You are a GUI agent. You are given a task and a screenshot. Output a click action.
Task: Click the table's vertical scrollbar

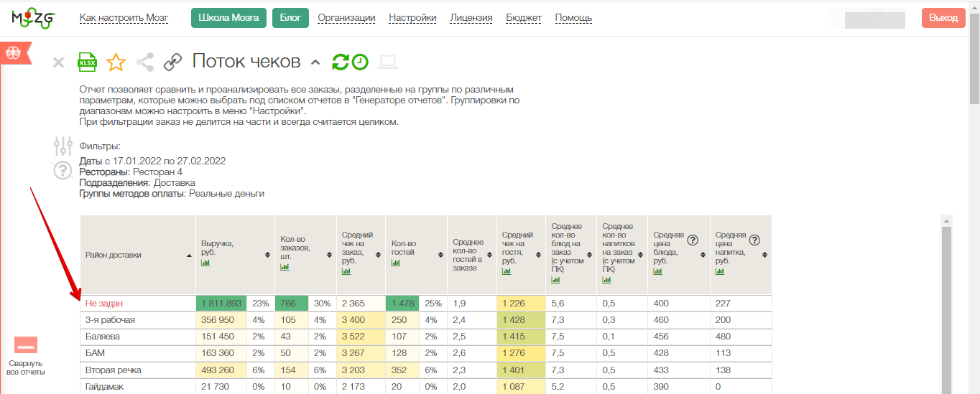pos(946,309)
